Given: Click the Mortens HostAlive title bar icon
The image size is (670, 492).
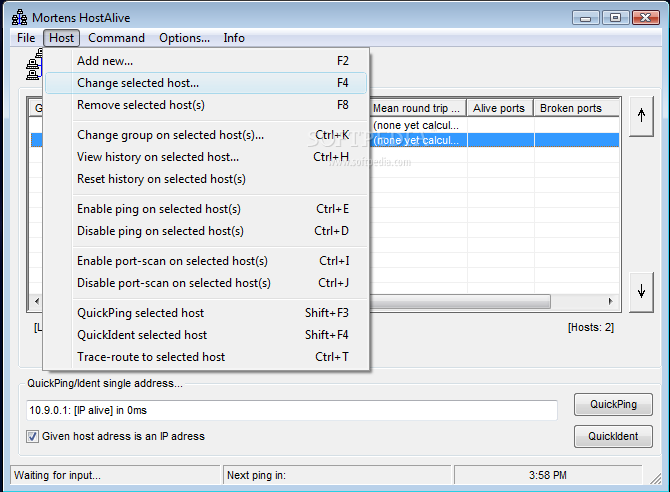Looking at the screenshot, I should tap(20, 18).
